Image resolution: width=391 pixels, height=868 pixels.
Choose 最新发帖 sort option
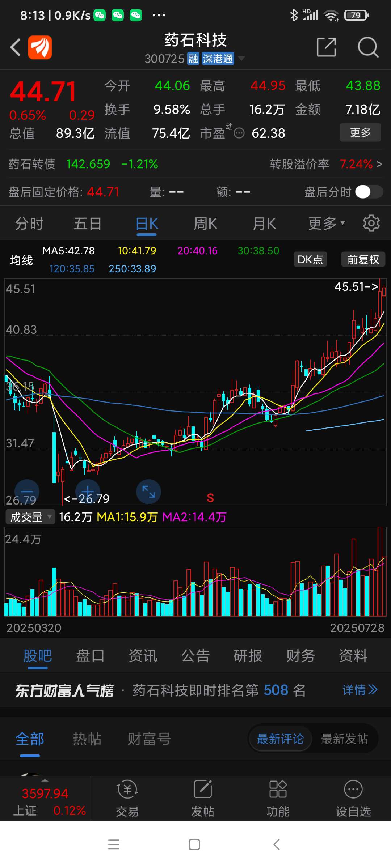(344, 739)
